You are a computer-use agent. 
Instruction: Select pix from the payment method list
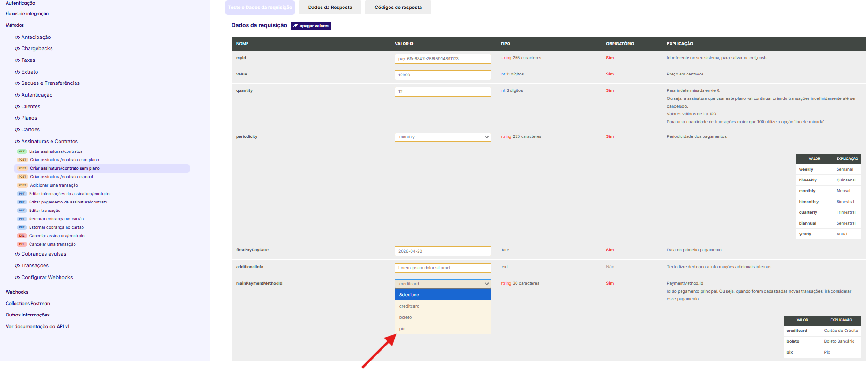coord(402,329)
